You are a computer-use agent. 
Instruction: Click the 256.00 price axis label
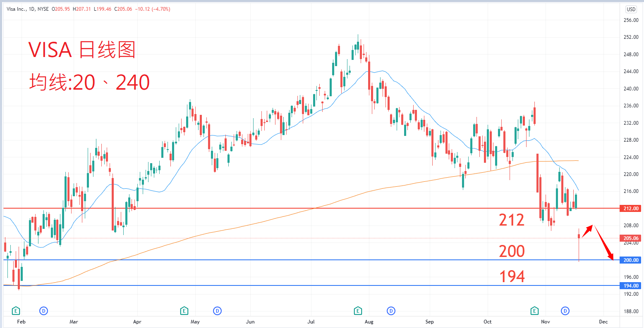tap(631, 20)
